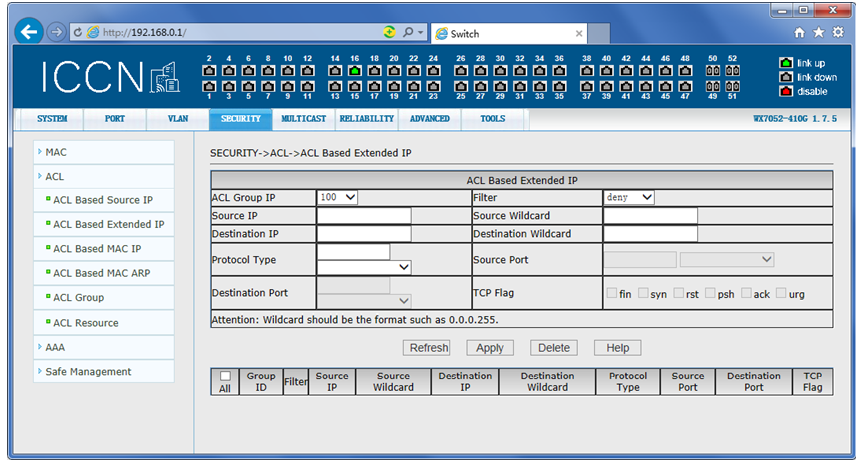Tick the fin TCP flag checkbox
The height and width of the screenshot is (461, 860).
pos(612,293)
